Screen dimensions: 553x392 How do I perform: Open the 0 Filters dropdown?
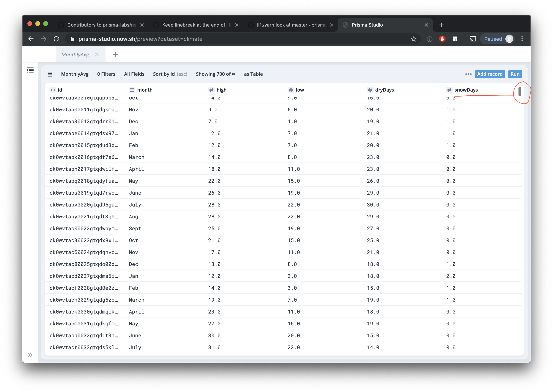pos(106,74)
